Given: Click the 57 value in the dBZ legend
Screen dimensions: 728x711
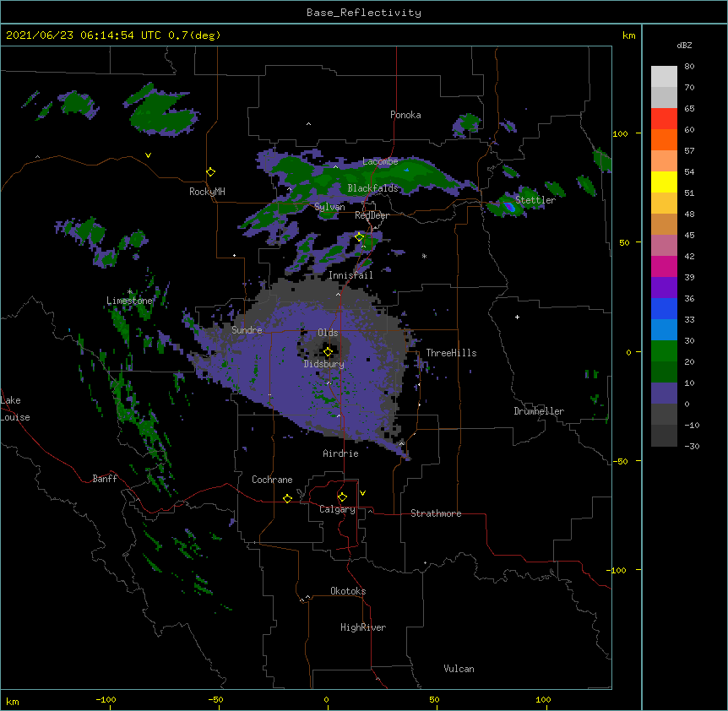Looking at the screenshot, I should [689, 151].
